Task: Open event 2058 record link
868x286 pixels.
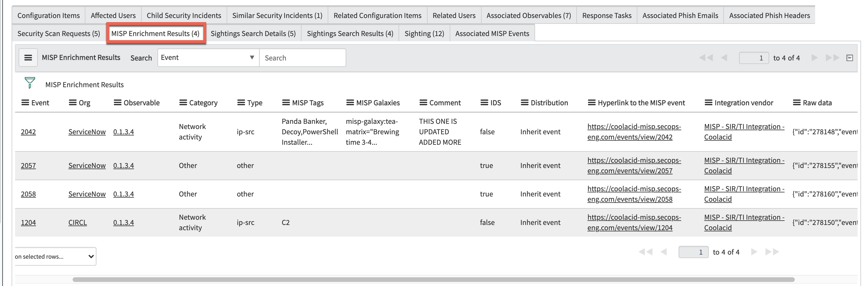Action: pos(28,194)
